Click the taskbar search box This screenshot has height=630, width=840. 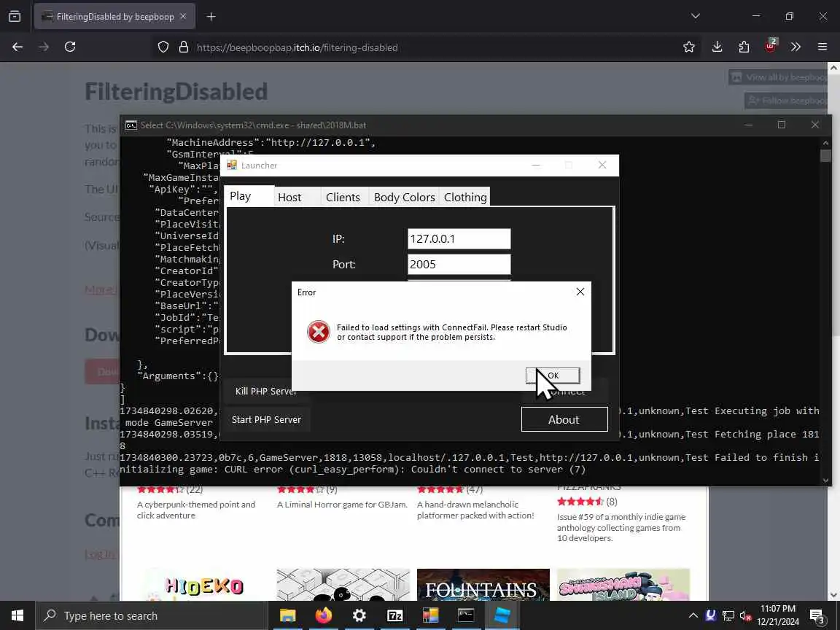pos(152,615)
